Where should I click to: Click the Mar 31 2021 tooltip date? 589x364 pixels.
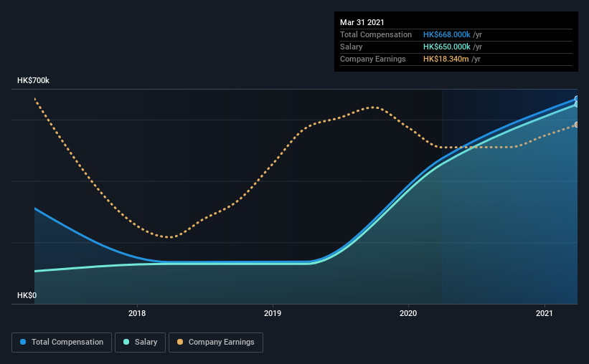tap(362, 22)
